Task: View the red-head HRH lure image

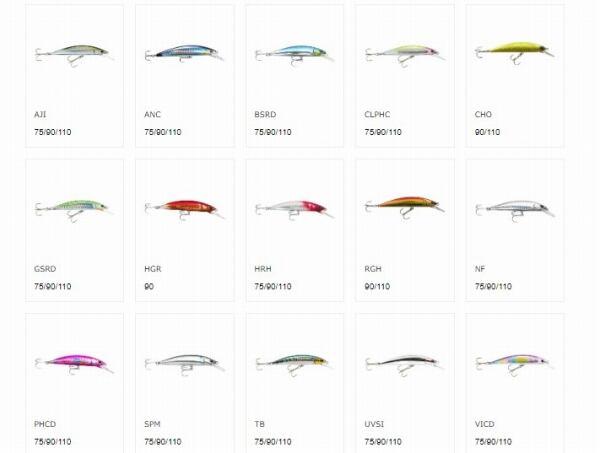Action: (x=294, y=210)
